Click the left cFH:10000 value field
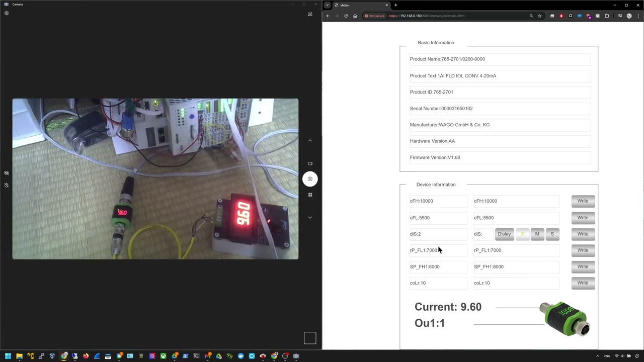Viewport: 644px width, 362px height. 438,201
